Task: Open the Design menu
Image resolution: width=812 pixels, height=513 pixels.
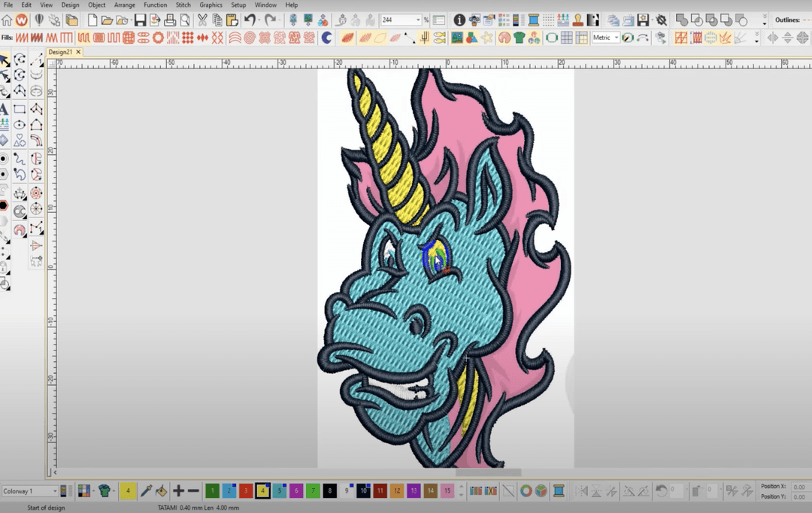Action: (x=70, y=5)
